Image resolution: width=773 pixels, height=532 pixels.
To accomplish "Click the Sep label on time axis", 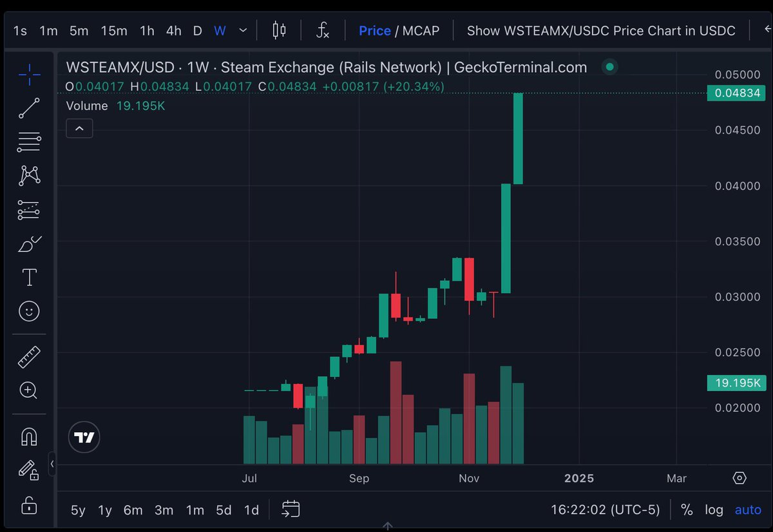I will click(x=359, y=479).
